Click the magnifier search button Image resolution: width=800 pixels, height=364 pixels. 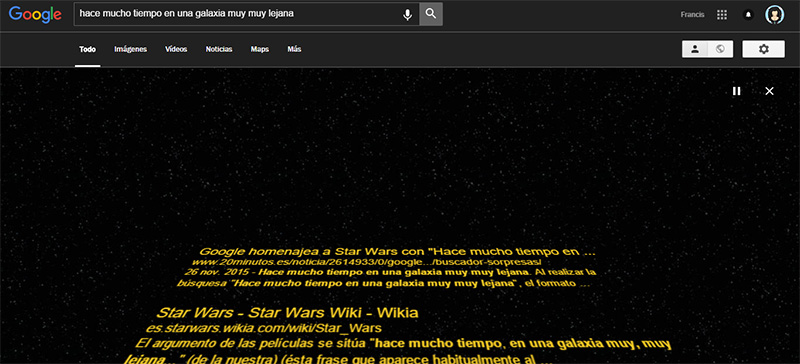tap(431, 14)
